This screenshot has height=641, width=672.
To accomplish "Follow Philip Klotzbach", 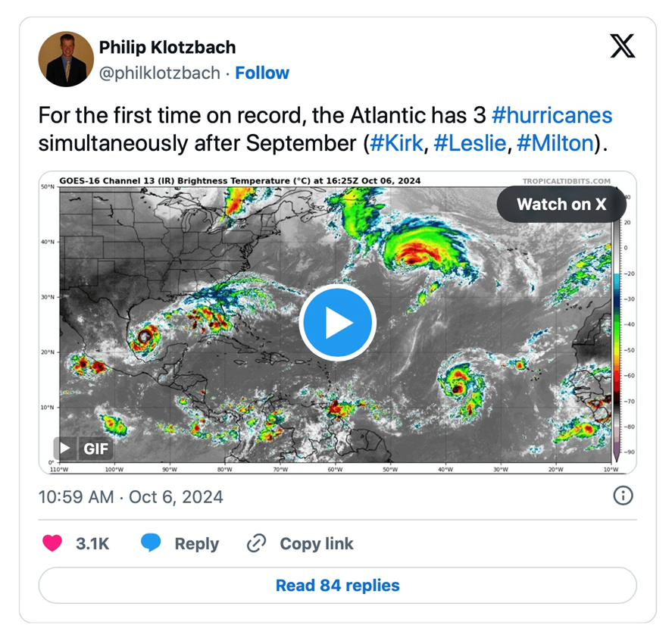I will tap(262, 73).
